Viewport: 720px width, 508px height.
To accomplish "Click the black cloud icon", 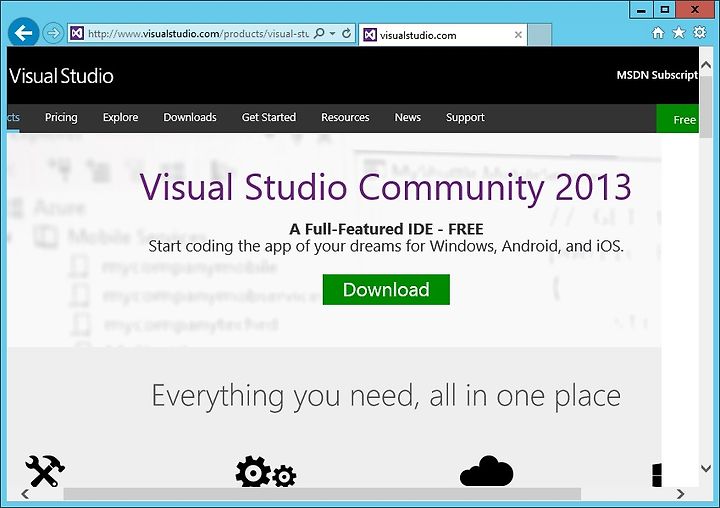I will pyautogui.click(x=486, y=471).
